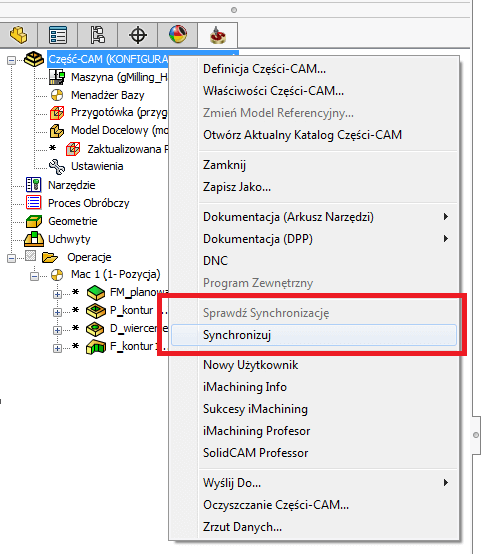Click the Mac 1 coordinate system icon

pos(57,275)
